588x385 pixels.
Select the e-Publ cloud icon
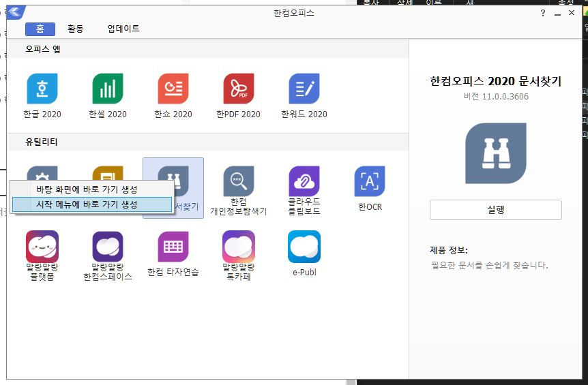tap(304, 247)
